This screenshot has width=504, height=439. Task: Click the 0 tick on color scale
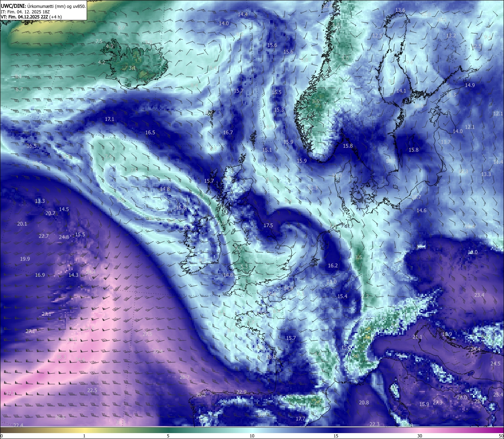tap(2, 436)
